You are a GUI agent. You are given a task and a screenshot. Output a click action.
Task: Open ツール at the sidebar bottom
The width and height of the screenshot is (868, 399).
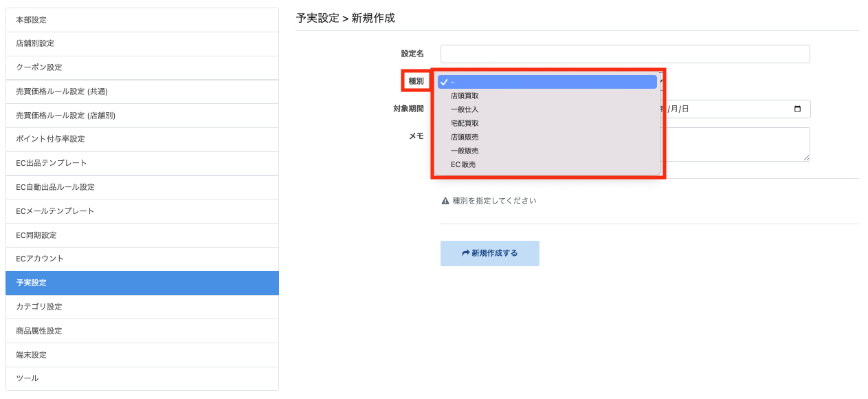(x=142, y=378)
